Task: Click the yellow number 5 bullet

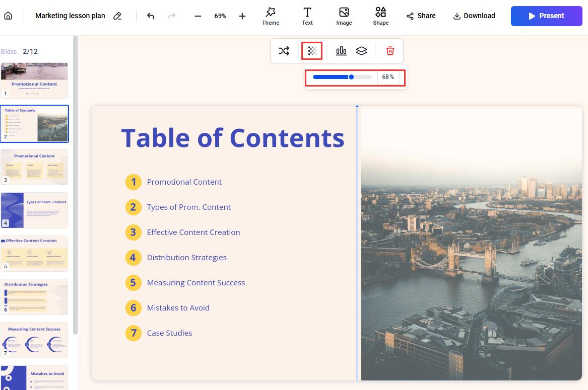Action: 133,282
